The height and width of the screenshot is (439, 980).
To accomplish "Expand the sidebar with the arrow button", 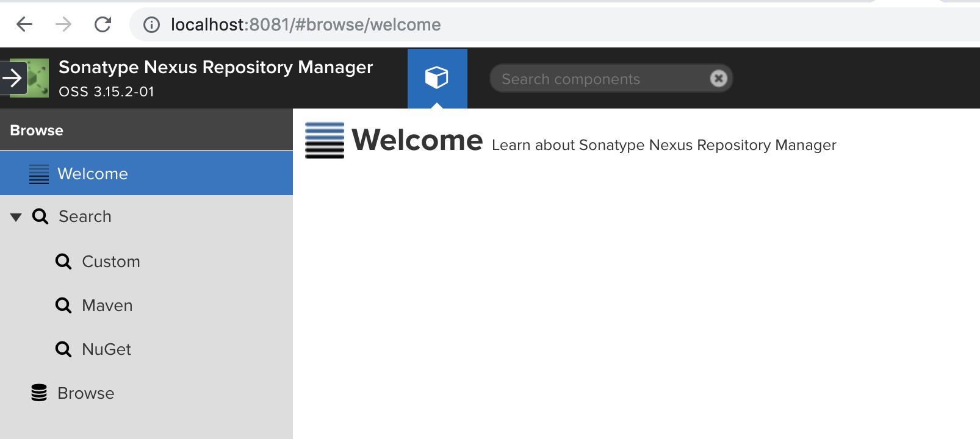I will point(12,78).
